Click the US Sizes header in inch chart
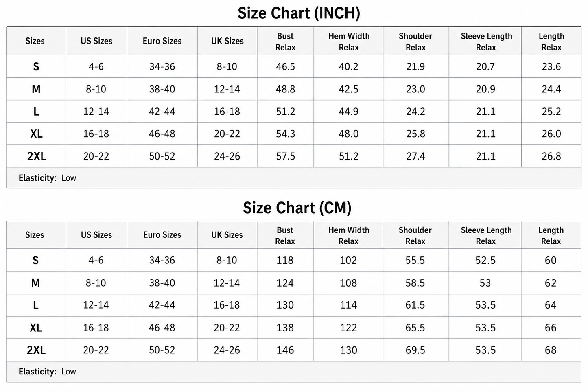This screenshot has width=588, height=392. pyautogui.click(x=96, y=41)
